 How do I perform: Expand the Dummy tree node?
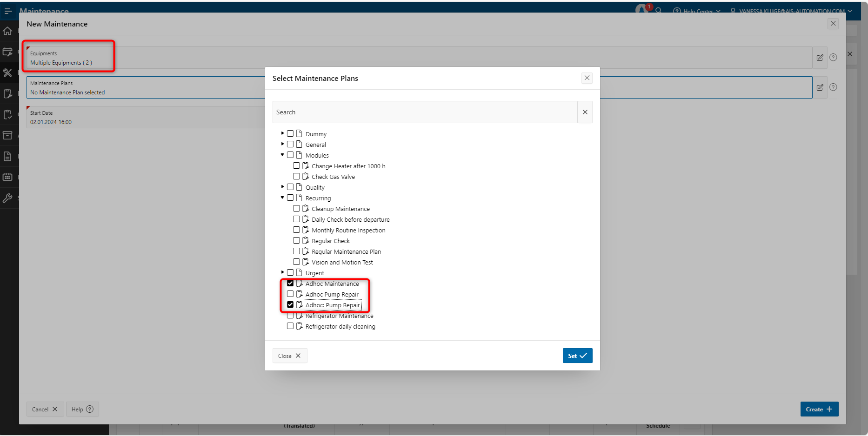click(282, 133)
